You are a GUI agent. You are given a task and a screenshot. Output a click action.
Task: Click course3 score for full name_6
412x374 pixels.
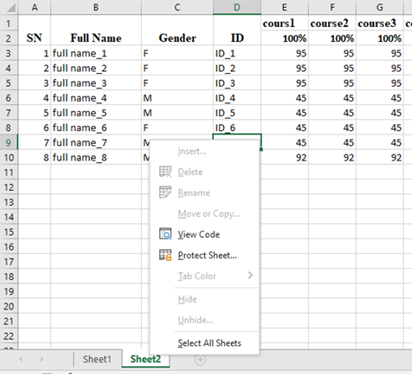(x=380, y=128)
